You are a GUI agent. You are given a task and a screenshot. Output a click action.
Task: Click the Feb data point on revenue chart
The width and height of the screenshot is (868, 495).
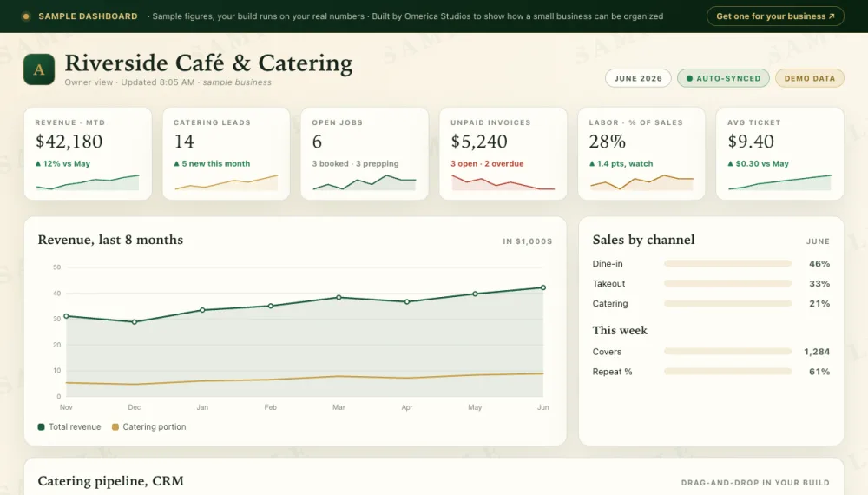point(271,306)
